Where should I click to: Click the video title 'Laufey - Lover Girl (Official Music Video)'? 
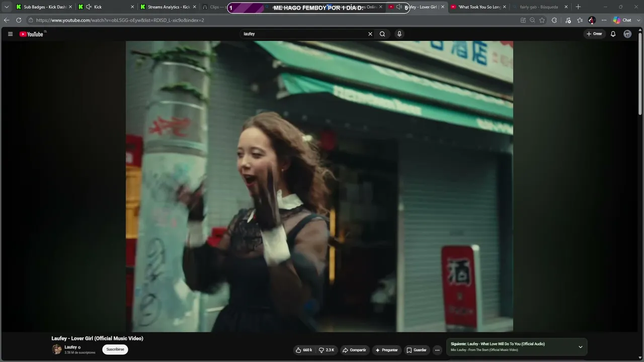[x=97, y=338]
